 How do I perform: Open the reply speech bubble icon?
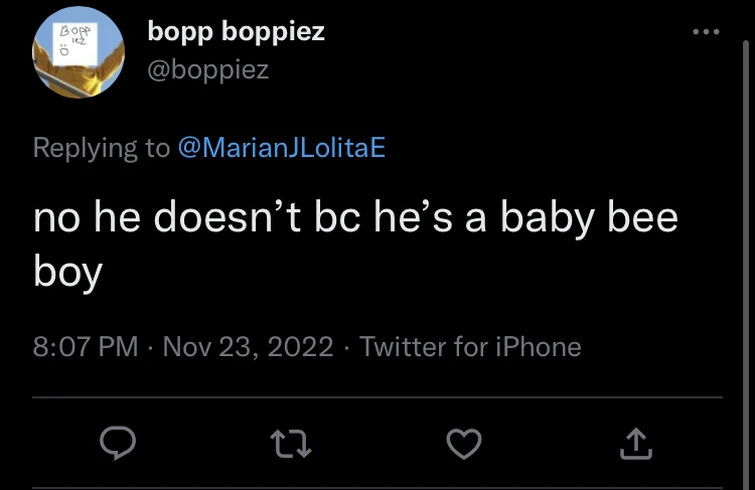click(120, 443)
